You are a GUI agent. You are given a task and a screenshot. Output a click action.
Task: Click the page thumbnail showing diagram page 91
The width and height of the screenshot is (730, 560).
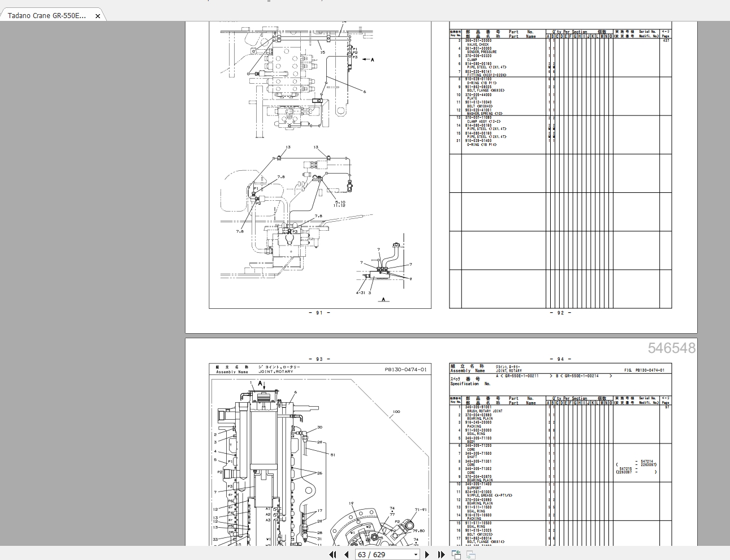[x=320, y=165]
